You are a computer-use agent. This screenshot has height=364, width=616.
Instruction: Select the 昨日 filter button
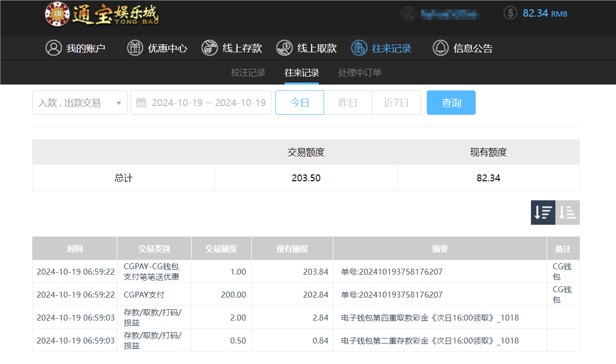click(348, 103)
